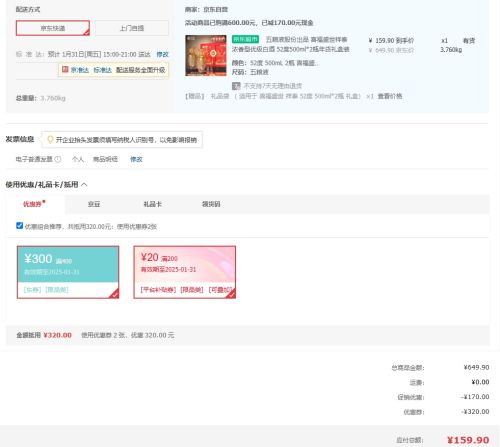Switch to the 领货码 tab
500x447 pixels.
click(x=211, y=204)
